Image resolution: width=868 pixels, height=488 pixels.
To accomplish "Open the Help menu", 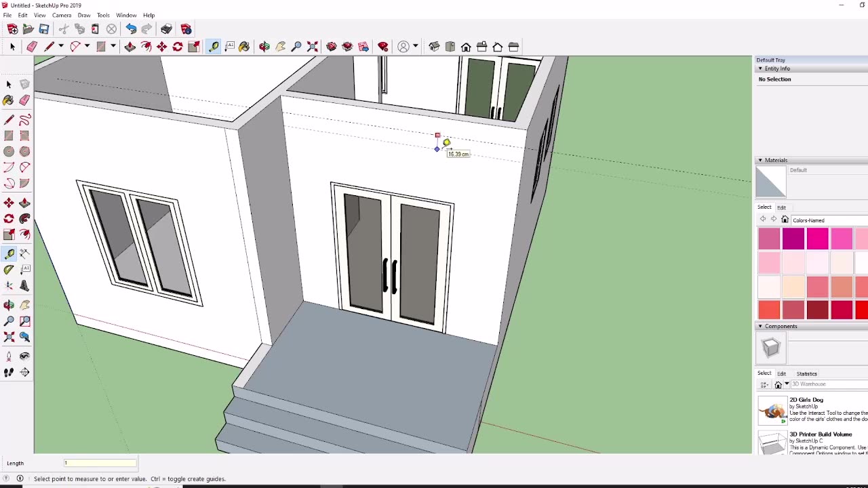I will [149, 15].
